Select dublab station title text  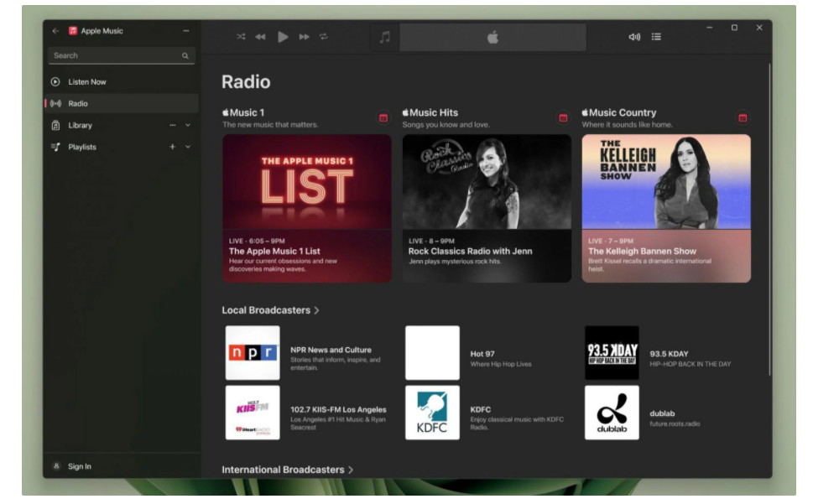(662, 413)
